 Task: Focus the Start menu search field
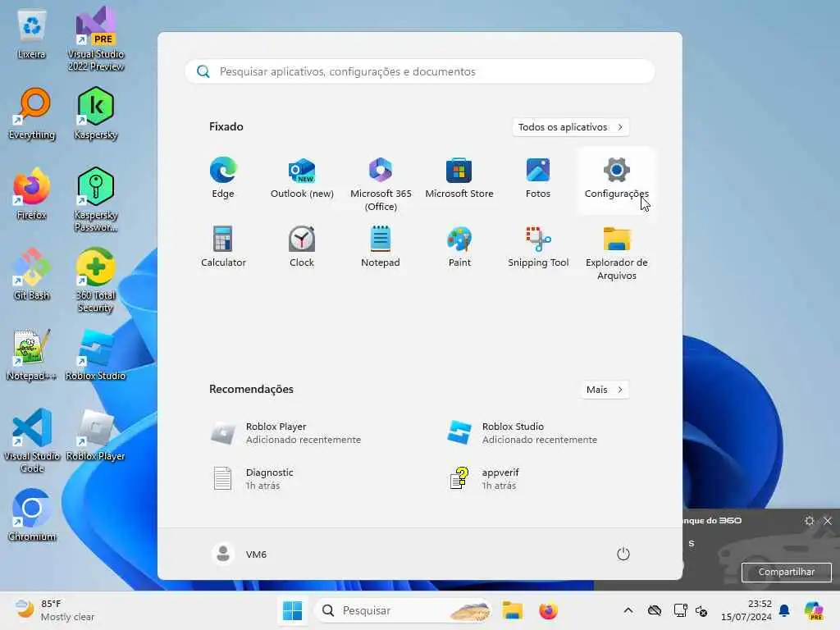(x=419, y=71)
